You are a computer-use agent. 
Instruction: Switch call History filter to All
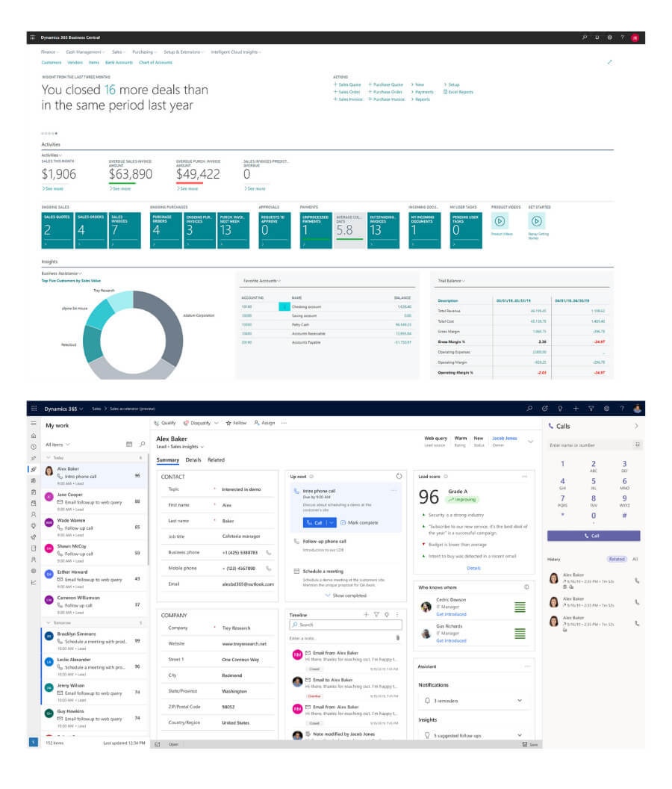point(635,559)
